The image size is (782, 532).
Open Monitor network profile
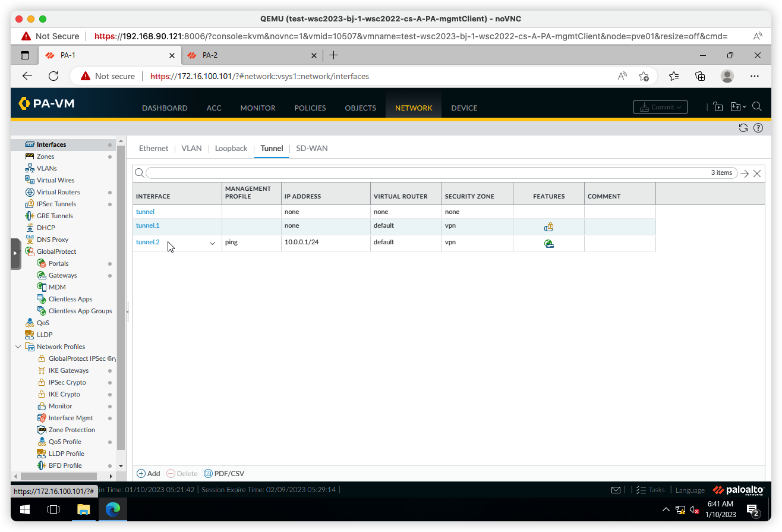pos(60,406)
